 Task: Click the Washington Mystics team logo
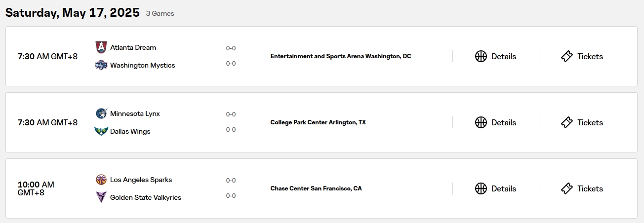(101, 65)
